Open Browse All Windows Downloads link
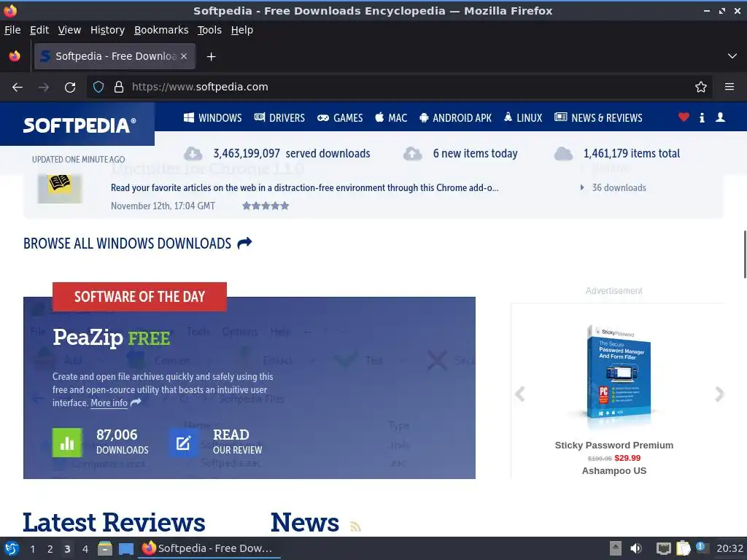 pos(138,244)
